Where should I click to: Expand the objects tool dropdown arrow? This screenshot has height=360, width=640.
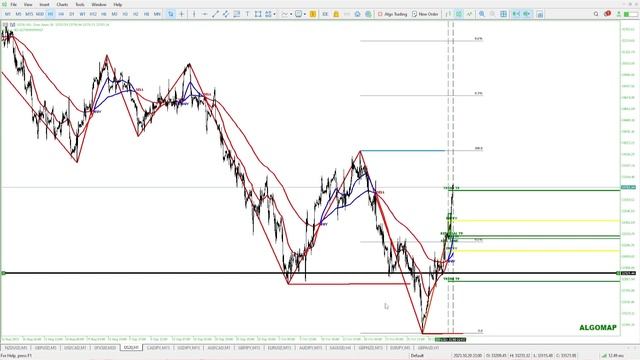(274, 14)
